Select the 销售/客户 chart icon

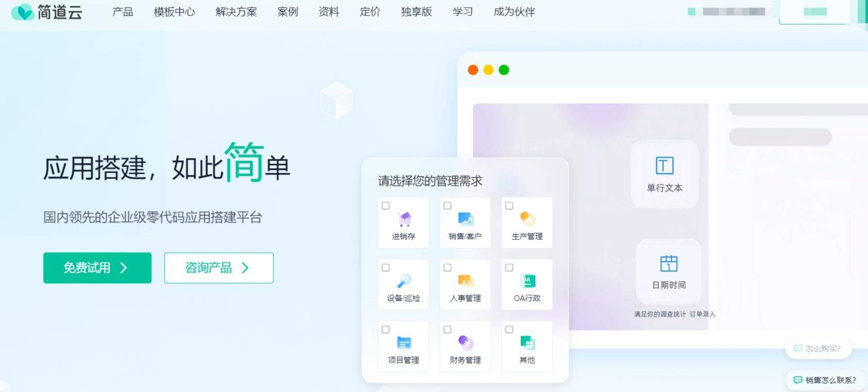(466, 219)
